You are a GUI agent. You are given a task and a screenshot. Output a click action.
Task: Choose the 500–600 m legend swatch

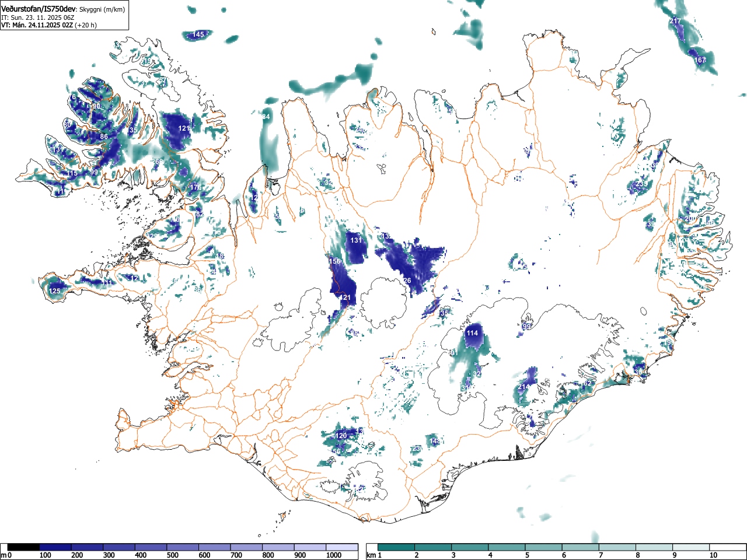pyautogui.click(x=183, y=547)
